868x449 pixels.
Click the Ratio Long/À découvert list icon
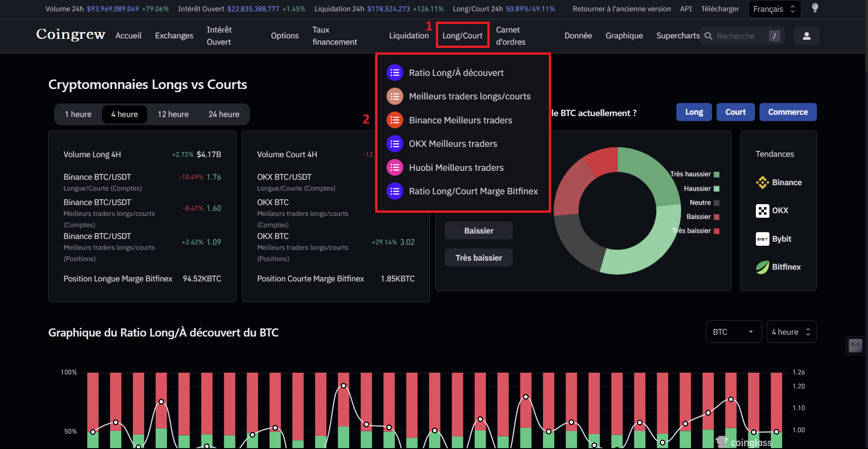(395, 72)
